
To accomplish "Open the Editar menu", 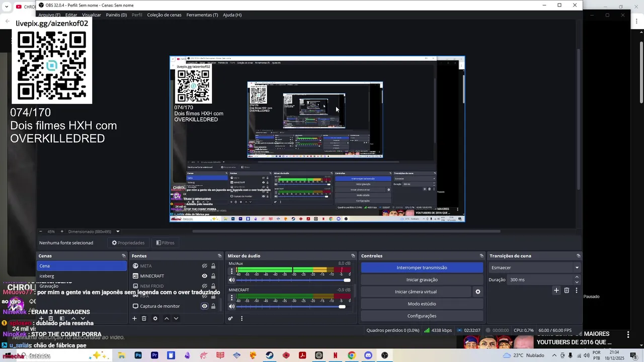I will (x=71, y=15).
